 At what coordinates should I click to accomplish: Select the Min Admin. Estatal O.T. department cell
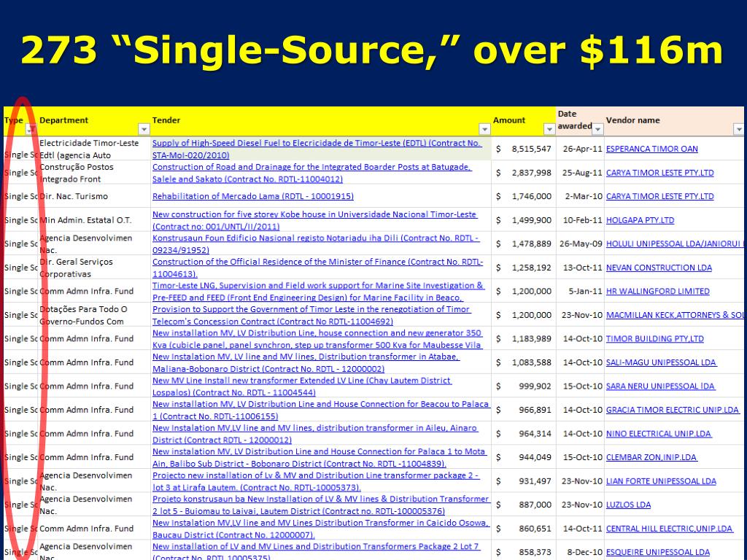[x=94, y=220]
